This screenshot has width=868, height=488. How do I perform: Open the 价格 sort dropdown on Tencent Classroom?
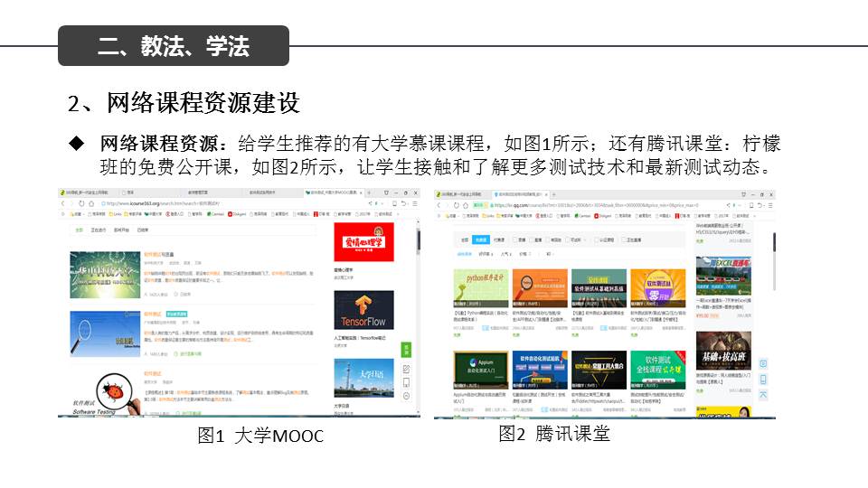(524, 255)
